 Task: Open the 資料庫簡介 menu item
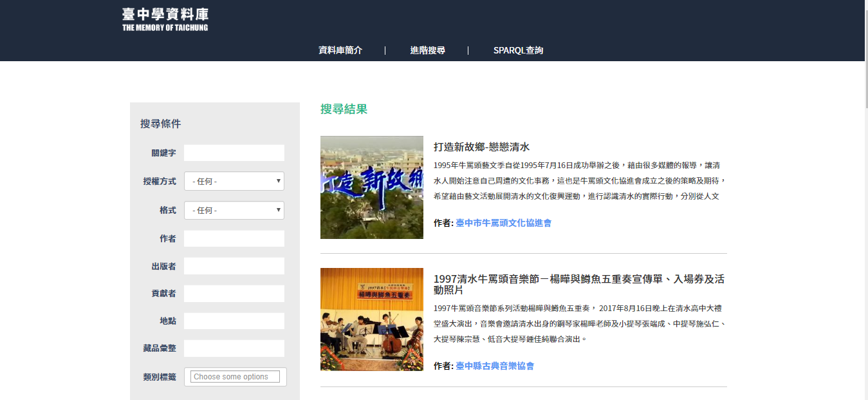[x=340, y=50]
